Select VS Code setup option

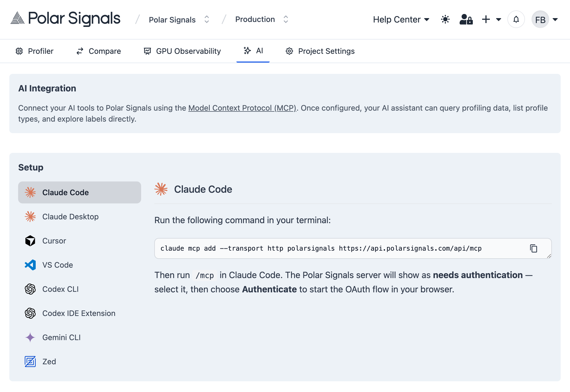pyautogui.click(x=57, y=265)
